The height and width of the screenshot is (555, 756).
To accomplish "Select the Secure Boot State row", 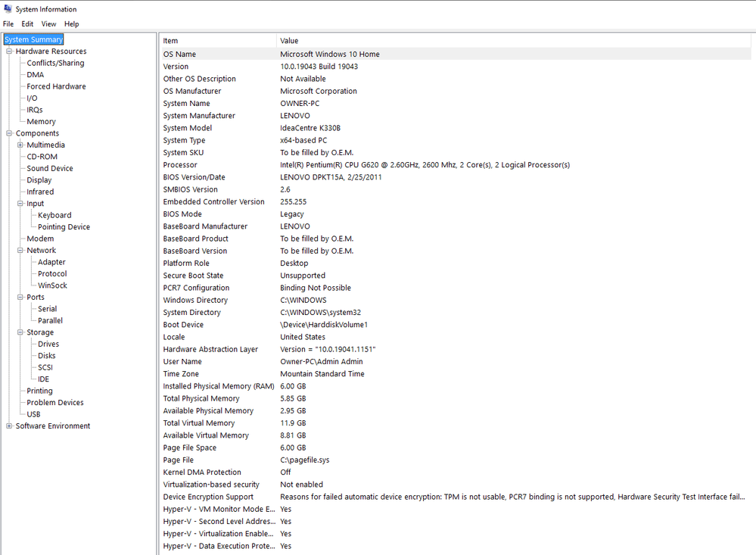I will pos(455,276).
